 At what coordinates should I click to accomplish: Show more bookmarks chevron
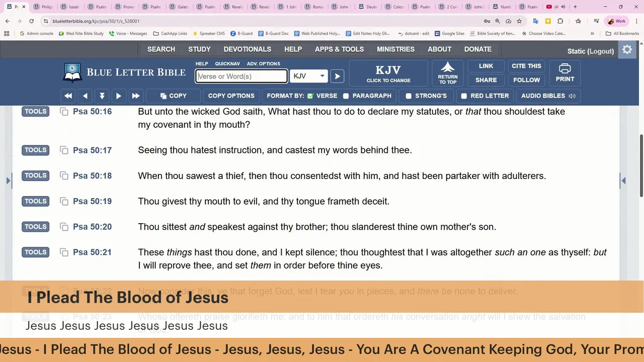coord(592,34)
